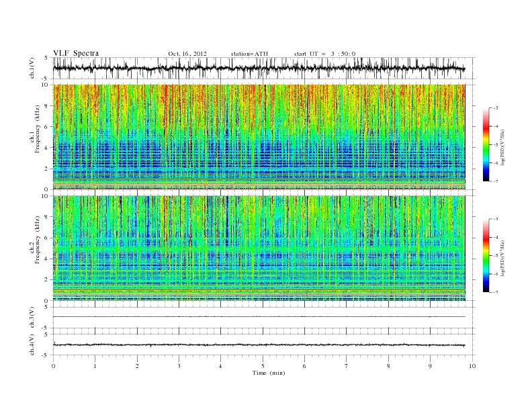Click the ch.1 spectrogram plot area
Viewport: 532px width, 411px height.
tap(259, 137)
